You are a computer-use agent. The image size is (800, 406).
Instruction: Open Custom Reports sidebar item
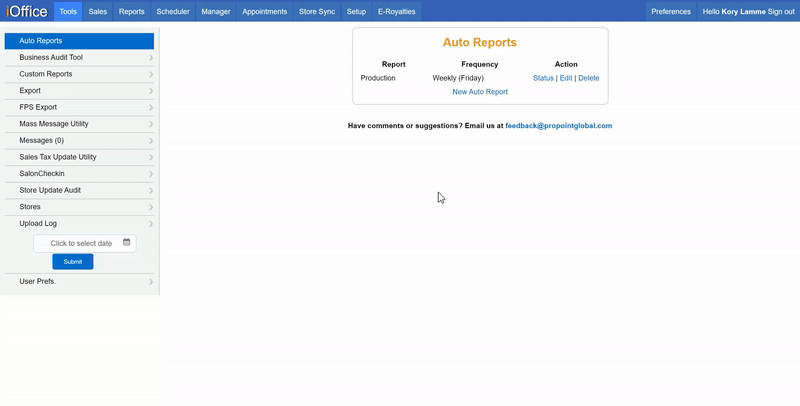(x=79, y=74)
